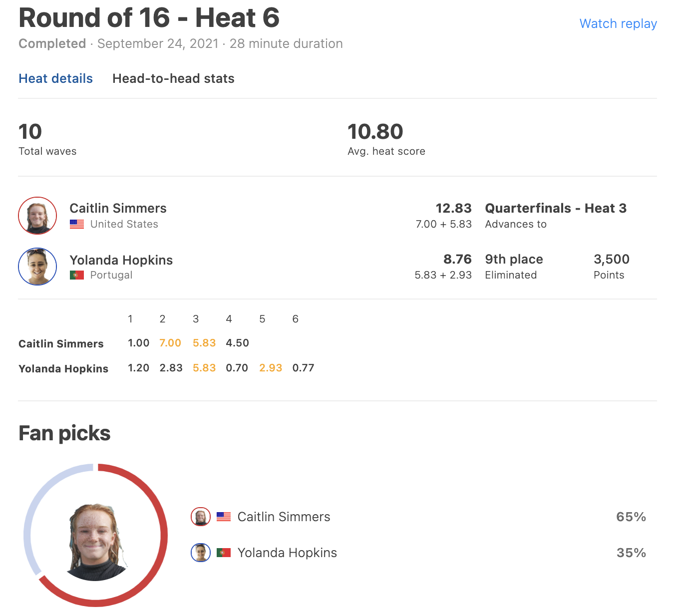Open the Watch replay link

coord(618,23)
